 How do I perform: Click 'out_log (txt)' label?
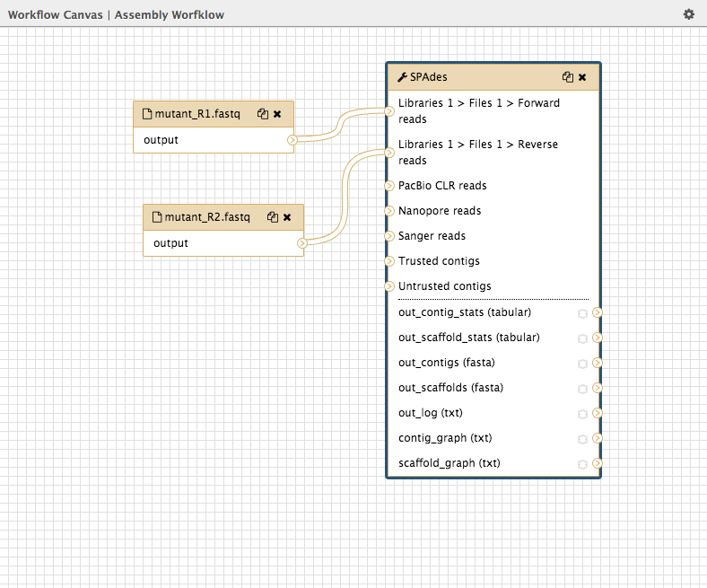[x=431, y=413]
